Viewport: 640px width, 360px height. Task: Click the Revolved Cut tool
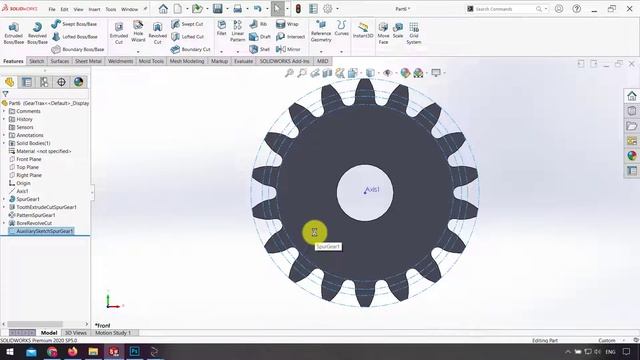point(158,33)
